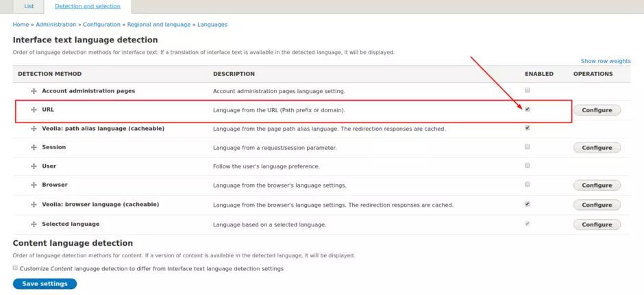Screen dimensions: 644x295
Task: Open the Detection and selection tab
Action: pos(87,6)
